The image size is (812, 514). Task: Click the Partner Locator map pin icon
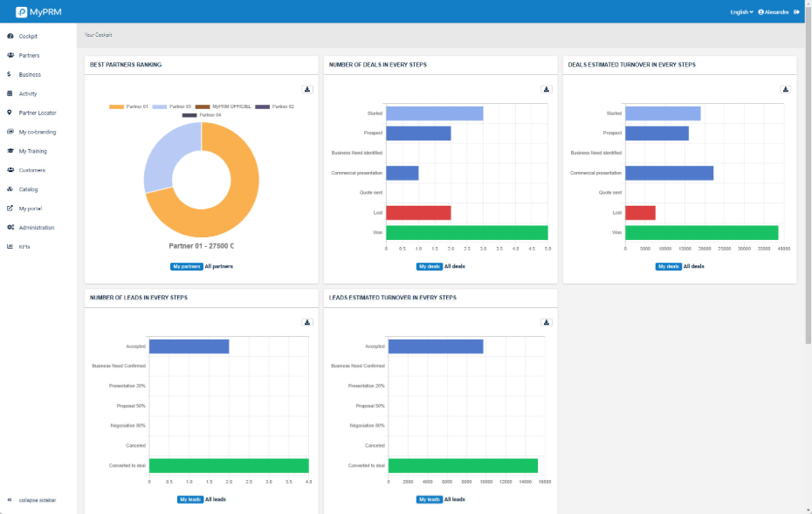click(10, 113)
